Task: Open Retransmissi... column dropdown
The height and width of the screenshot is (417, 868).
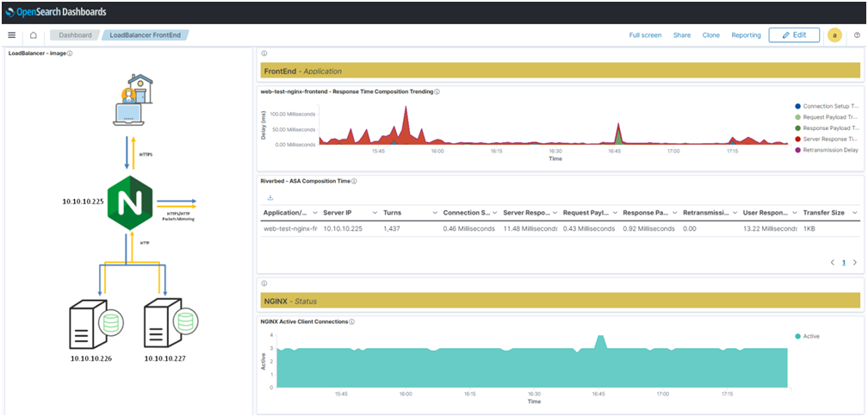Action: tap(735, 213)
